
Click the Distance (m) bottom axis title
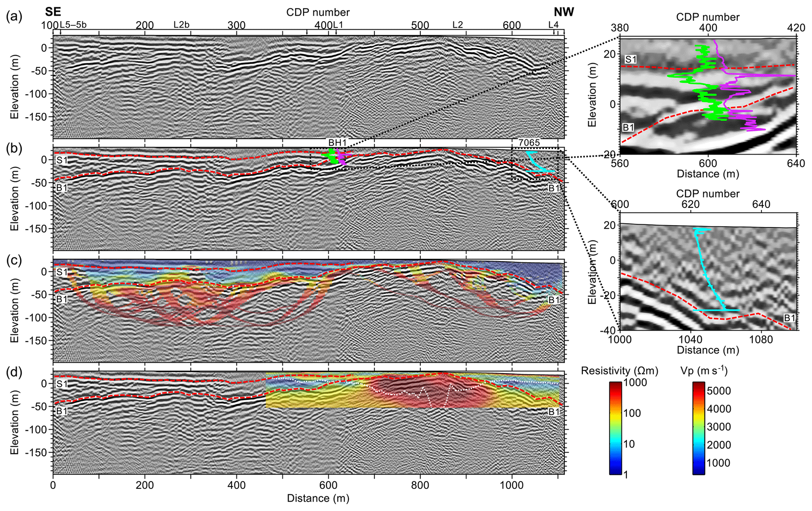318,498
